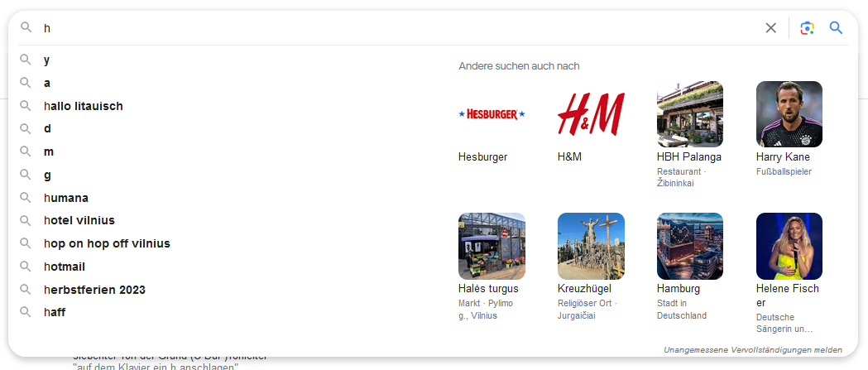Open the HBH Palanga restaurant tile
Image resolution: width=868 pixels, height=370 pixels.
689,114
